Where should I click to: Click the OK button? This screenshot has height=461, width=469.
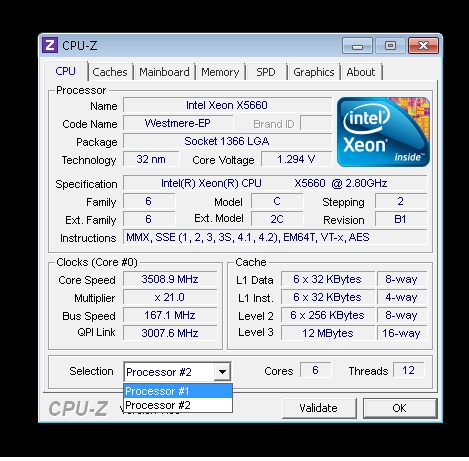click(x=400, y=408)
